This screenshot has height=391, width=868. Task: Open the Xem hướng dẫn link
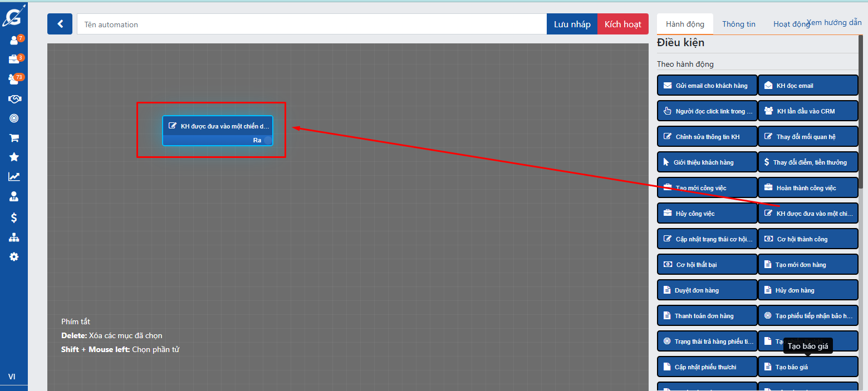point(834,22)
